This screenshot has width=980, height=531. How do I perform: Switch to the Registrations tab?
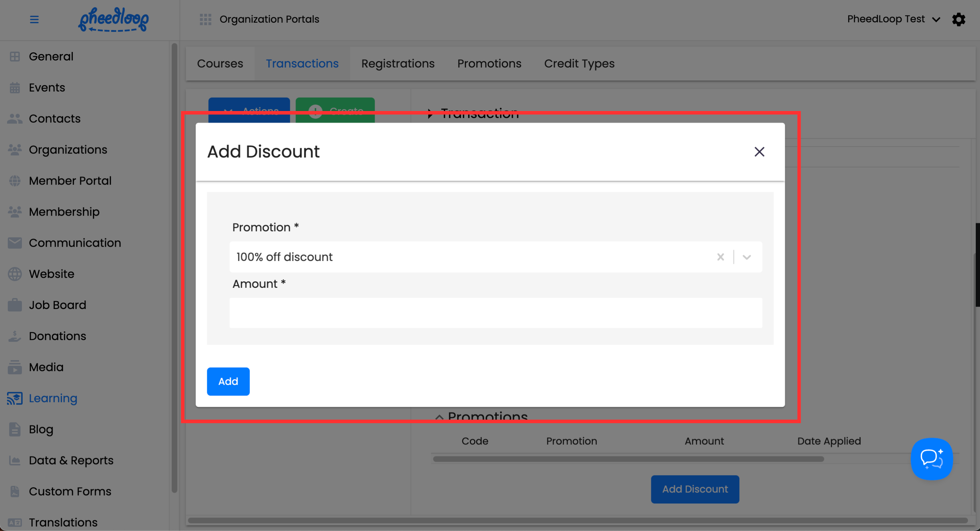pos(398,64)
